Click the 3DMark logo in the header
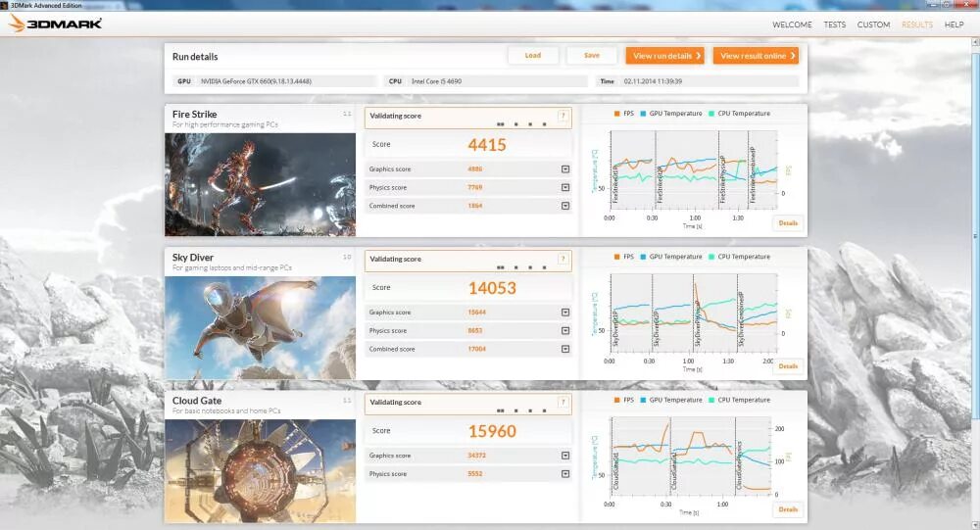 click(x=55, y=24)
